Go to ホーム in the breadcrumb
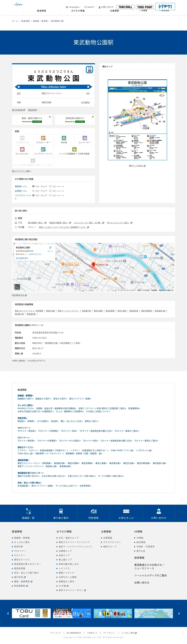The width and height of the screenshot is (187, 644). 15,21
